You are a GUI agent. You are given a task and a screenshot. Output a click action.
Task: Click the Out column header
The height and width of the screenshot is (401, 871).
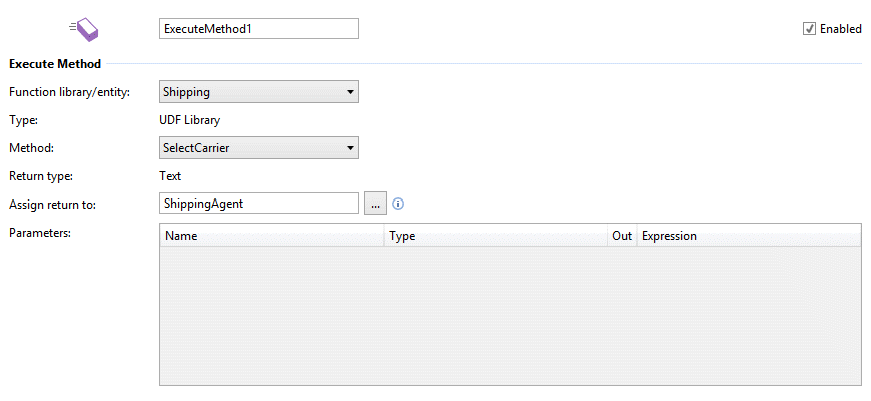click(622, 237)
